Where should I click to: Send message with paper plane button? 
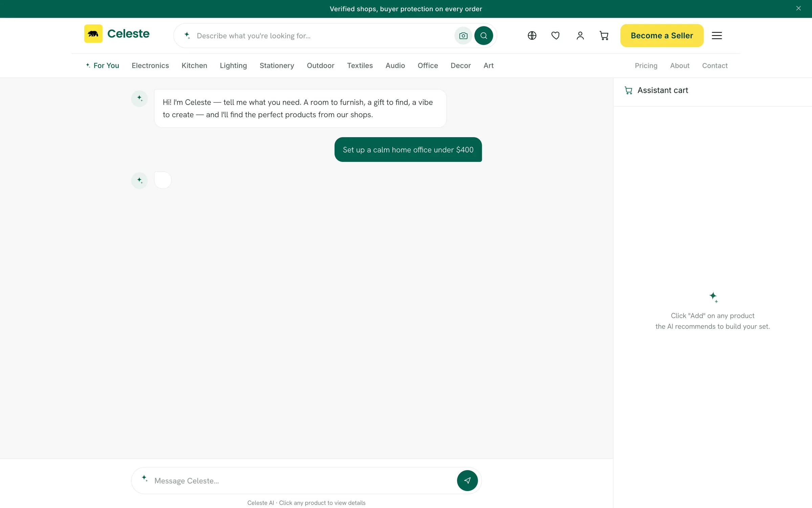[467, 480]
